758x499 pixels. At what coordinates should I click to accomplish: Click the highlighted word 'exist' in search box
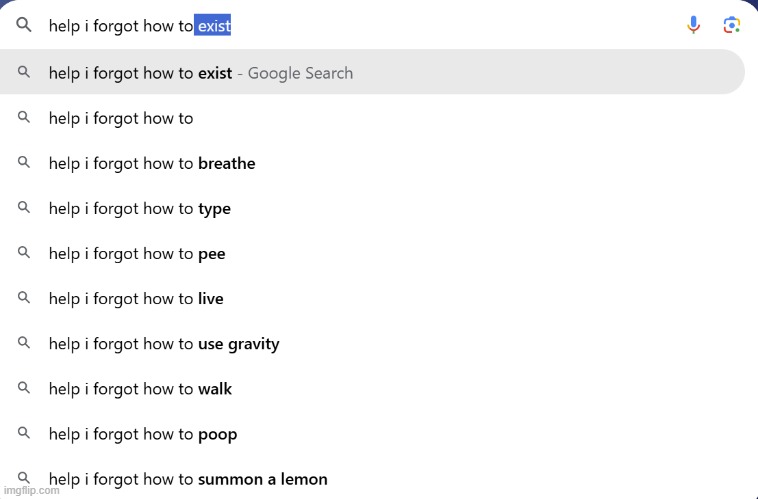click(213, 26)
